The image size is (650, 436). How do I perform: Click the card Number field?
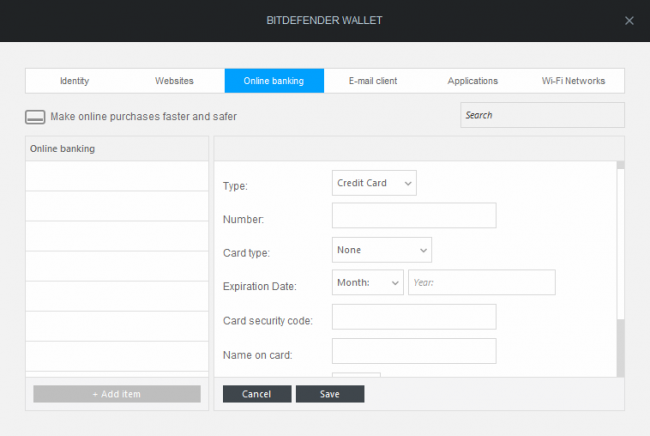(414, 215)
